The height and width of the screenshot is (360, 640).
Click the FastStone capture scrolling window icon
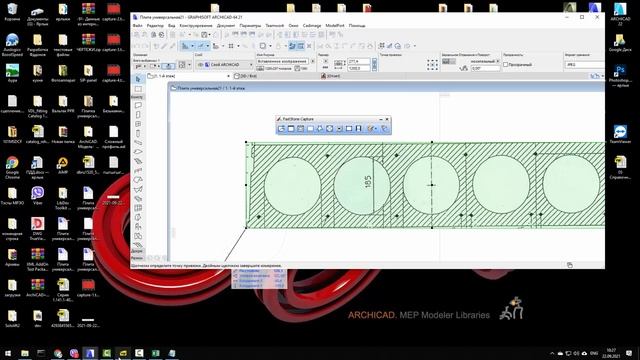click(339, 129)
